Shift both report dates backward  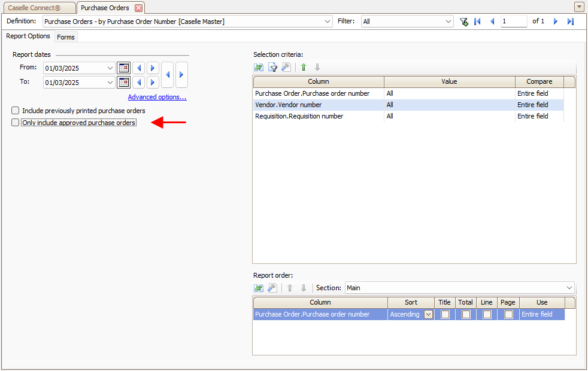point(167,75)
